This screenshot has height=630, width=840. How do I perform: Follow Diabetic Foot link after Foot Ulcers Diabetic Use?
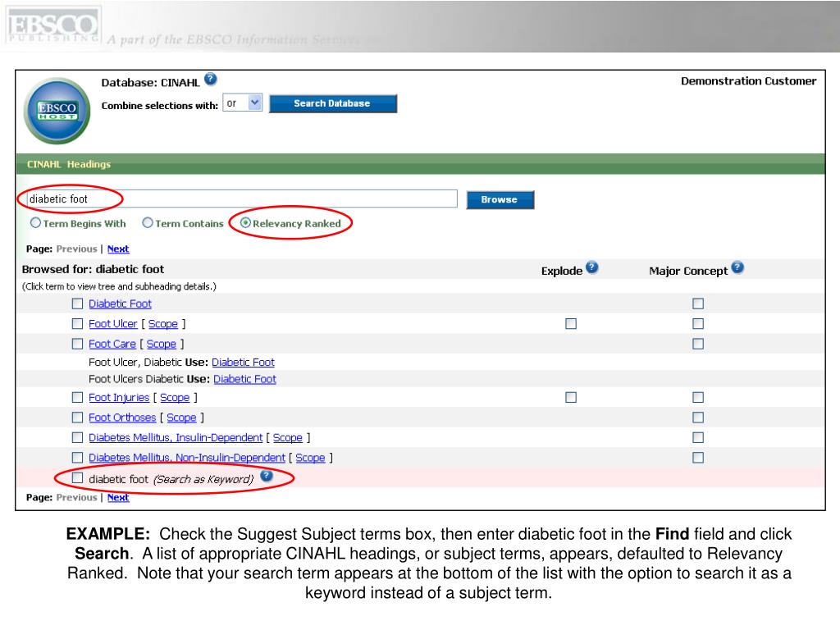[x=244, y=379]
